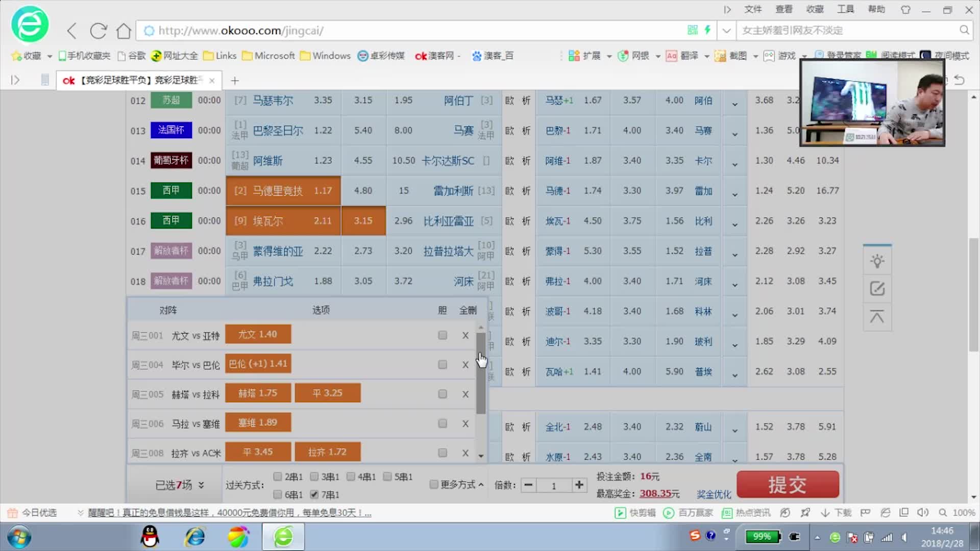Screen dimensions: 980x551
Task: Select 4.80 draw odds for 马德里竞技 match
Action: (x=363, y=190)
